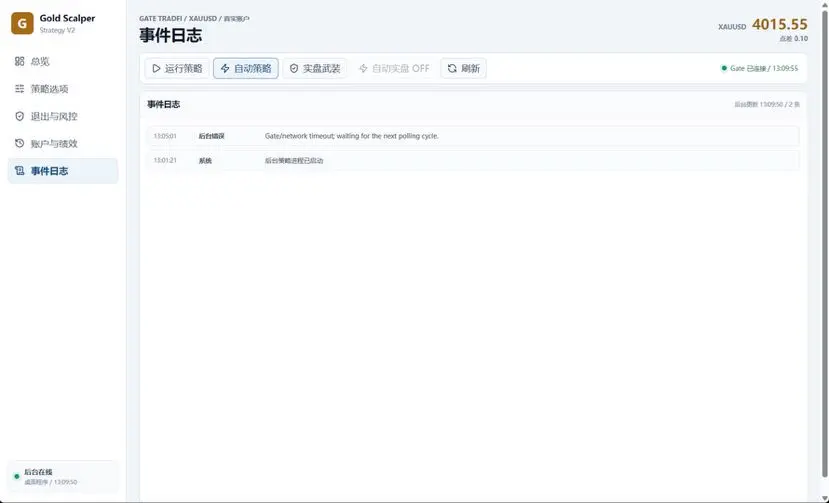Click the 4015.55 XAUUSD price value
Viewport: 829px width, 503px height.
click(780, 24)
